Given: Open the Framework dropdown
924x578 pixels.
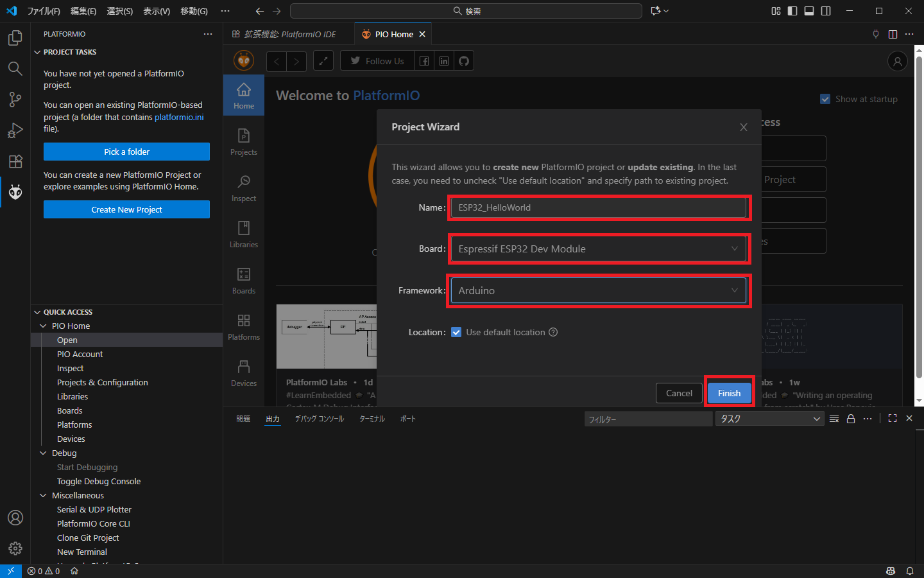Looking at the screenshot, I should click(598, 290).
